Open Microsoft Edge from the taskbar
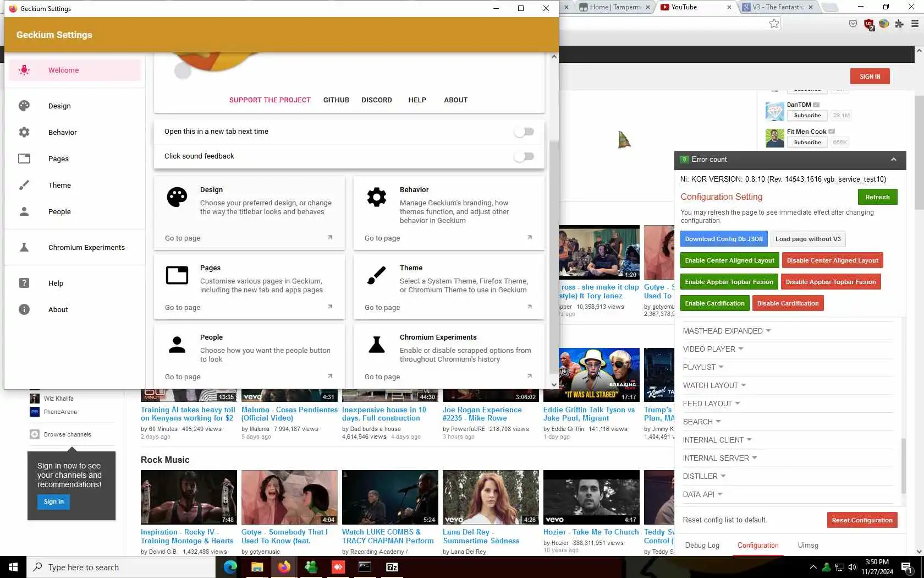 [230, 567]
